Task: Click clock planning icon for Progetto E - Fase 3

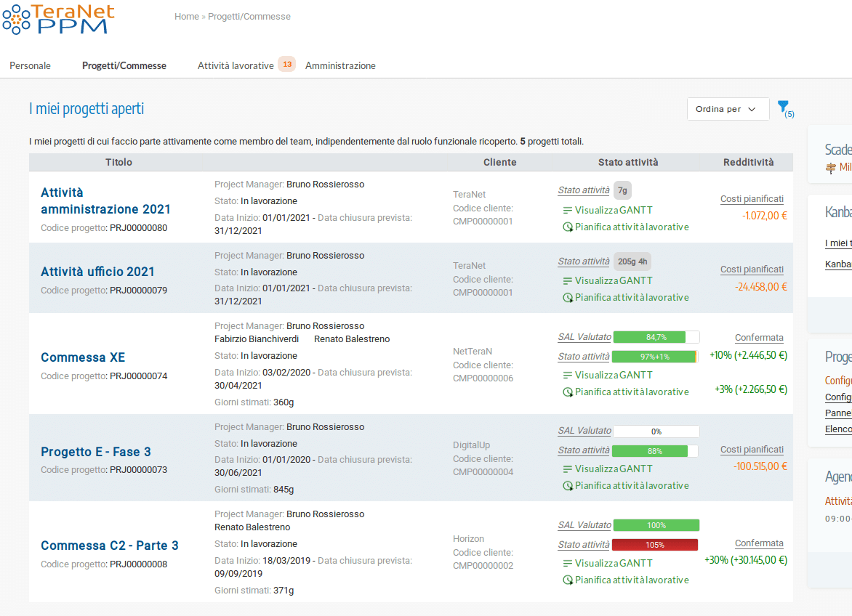Action: pyautogui.click(x=568, y=486)
